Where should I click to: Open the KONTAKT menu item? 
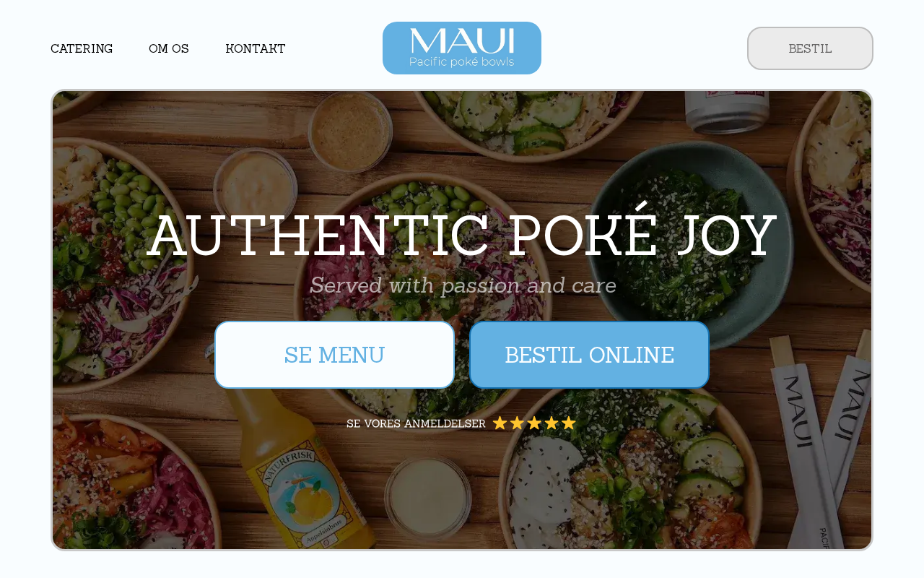pos(256,48)
